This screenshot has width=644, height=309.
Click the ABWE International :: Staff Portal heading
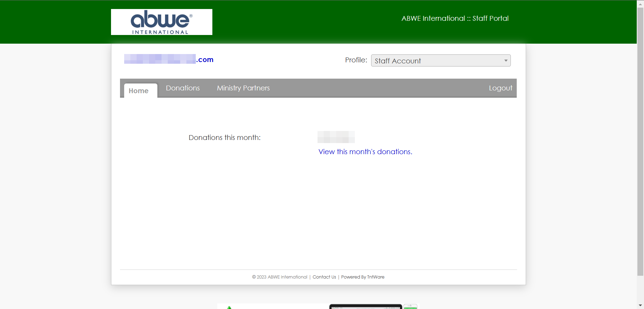coord(455,18)
